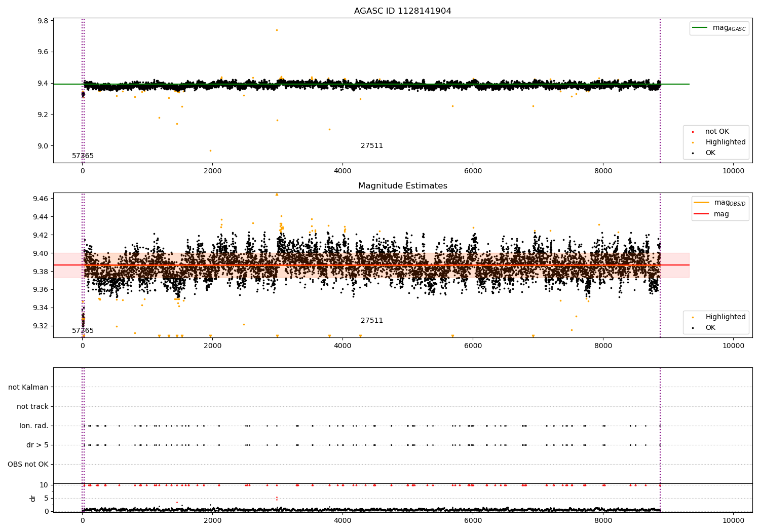Click the 9.6 y-axis tick label
Screen dimensions: 760x532
coord(43,52)
